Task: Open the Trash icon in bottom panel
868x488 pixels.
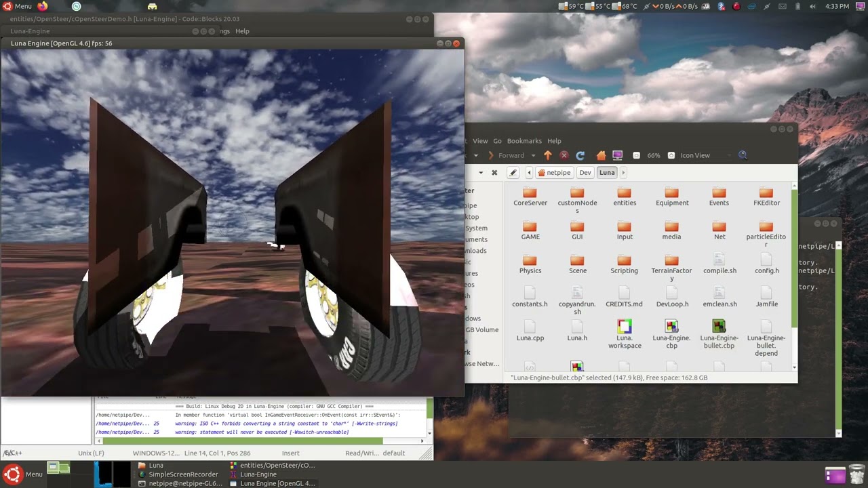Action: (857, 474)
